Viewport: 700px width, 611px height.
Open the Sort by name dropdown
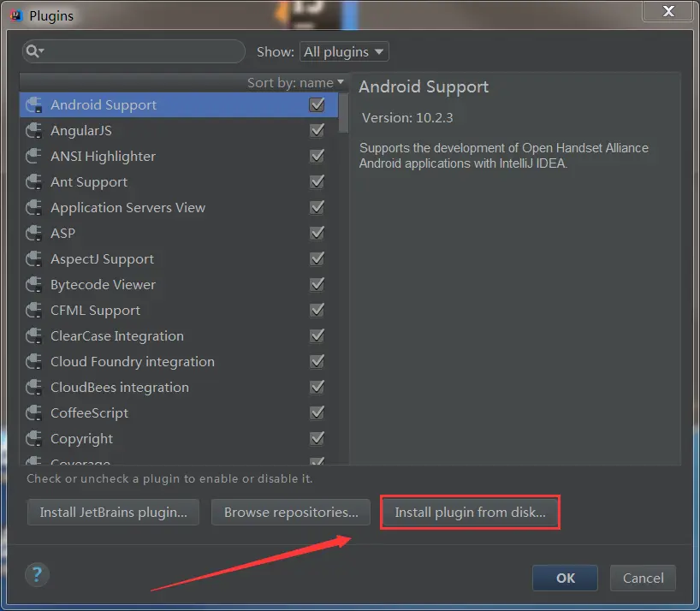point(295,82)
